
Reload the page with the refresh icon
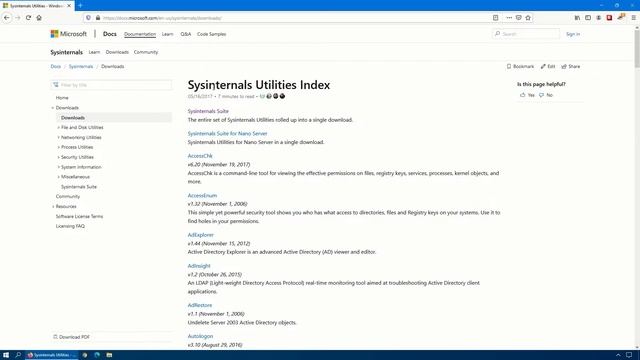point(28,18)
